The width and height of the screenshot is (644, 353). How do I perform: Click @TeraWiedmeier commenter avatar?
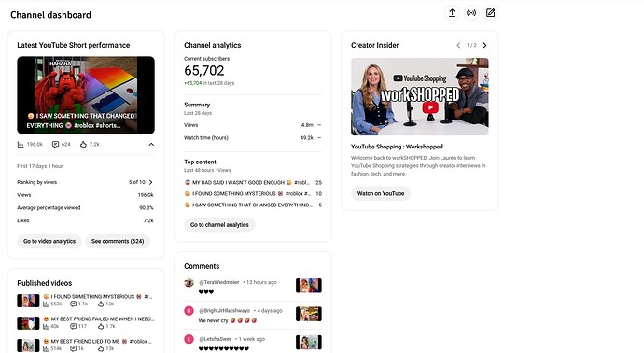pyautogui.click(x=189, y=283)
